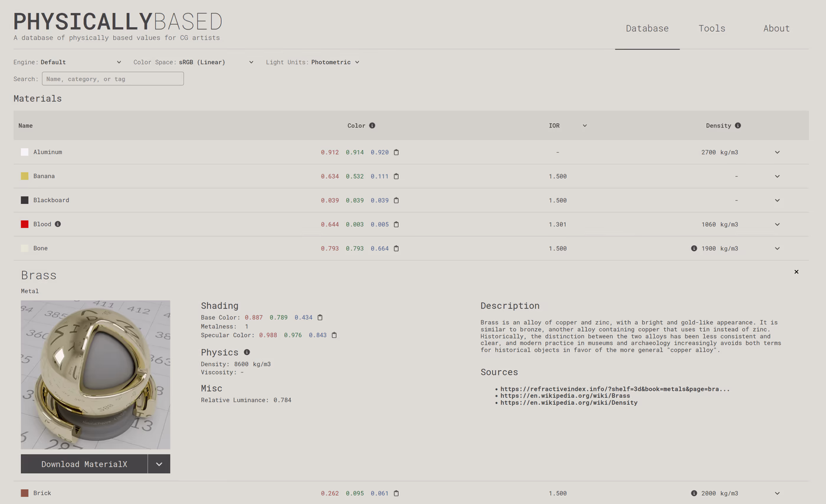
Task: Select the Blackboard material name
Action: click(x=51, y=200)
